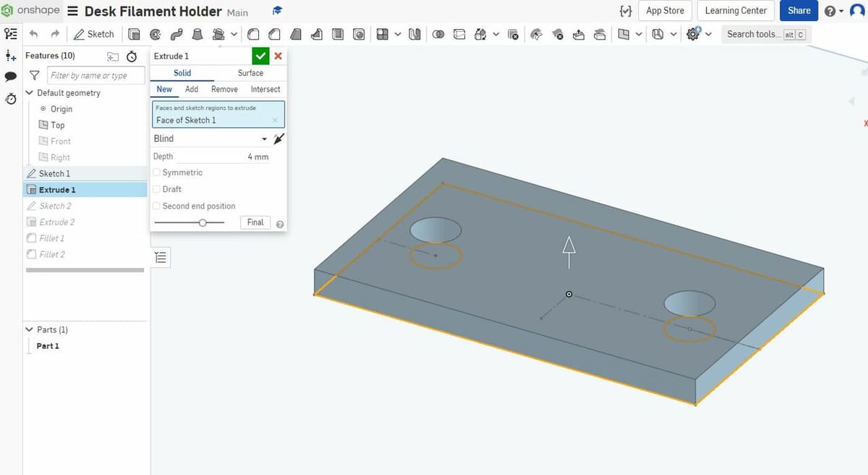Select the Replace face tool
Image resolution: width=868 pixels, height=475 pixels.
600,34
